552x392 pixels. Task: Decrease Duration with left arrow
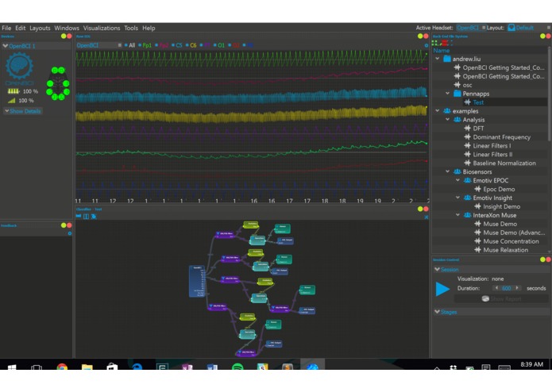pyautogui.click(x=496, y=288)
